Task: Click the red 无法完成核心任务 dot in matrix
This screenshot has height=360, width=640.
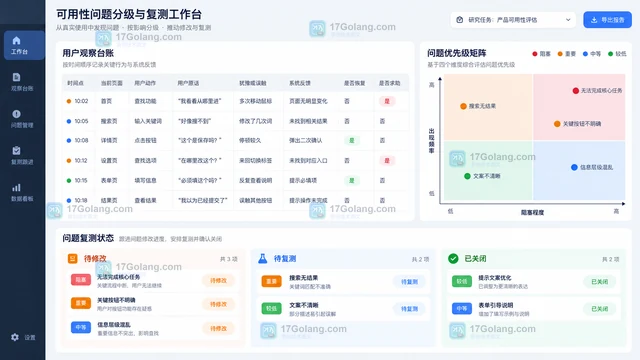Action: point(576,91)
